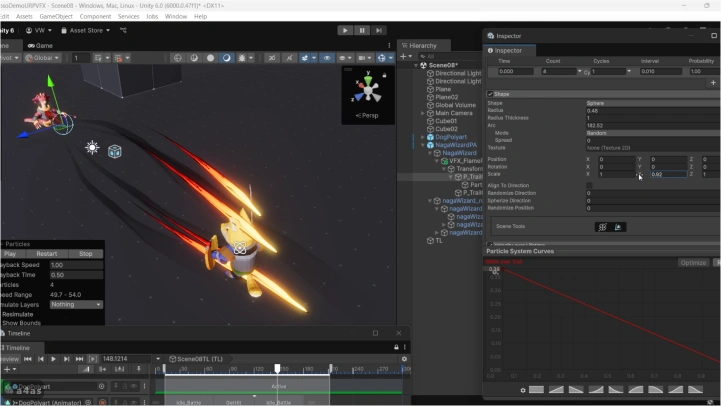Open the Global handle rotation dropdown
This screenshot has height=406, width=721.
click(42, 58)
